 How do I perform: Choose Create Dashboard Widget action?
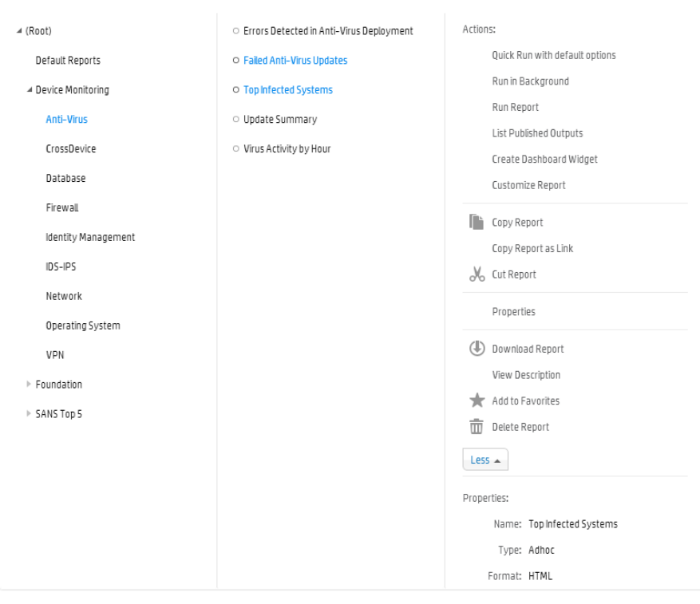pos(544,160)
